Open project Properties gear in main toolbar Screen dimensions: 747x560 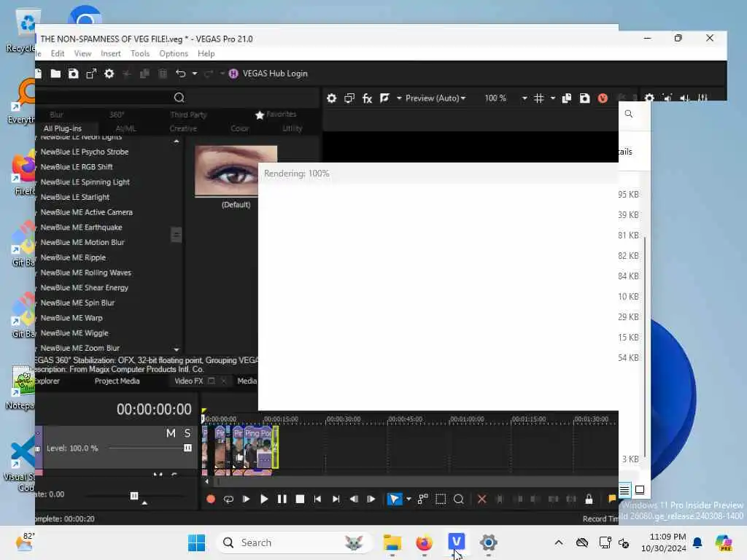[109, 74]
